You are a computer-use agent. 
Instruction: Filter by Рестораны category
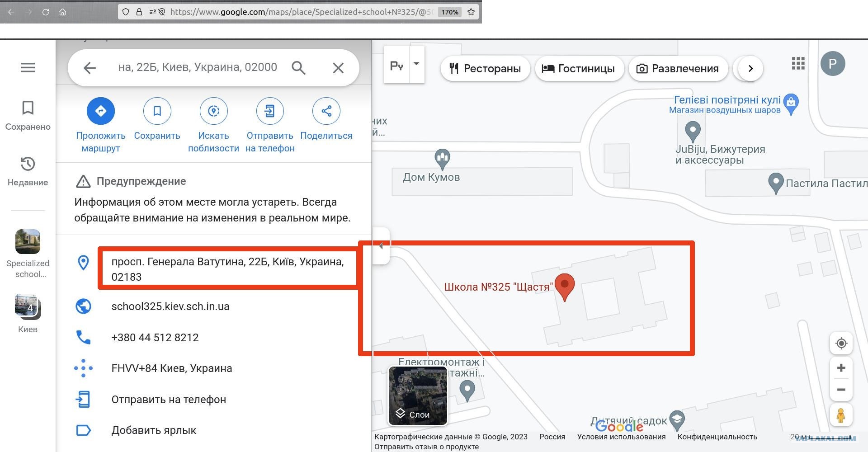(x=485, y=69)
